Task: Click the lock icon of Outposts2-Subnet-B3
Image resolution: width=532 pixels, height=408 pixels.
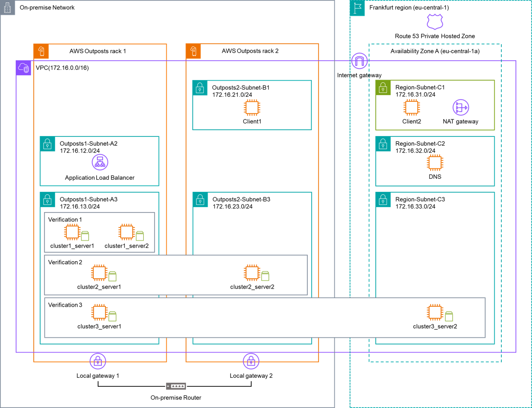Action: pos(200,200)
